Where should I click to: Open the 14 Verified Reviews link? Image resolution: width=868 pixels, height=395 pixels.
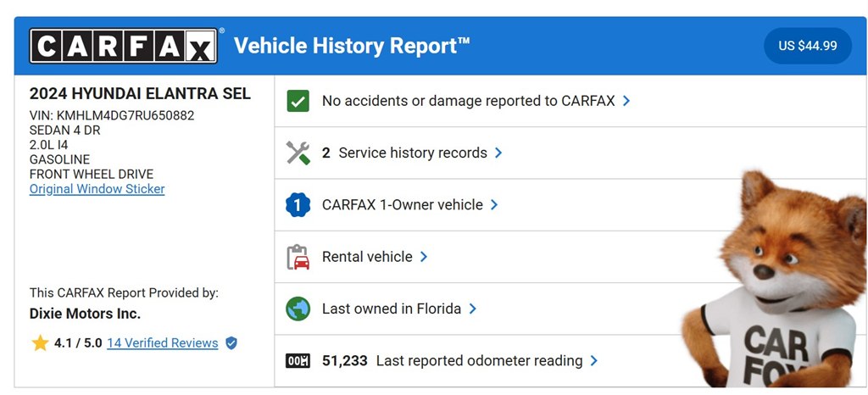click(x=162, y=343)
